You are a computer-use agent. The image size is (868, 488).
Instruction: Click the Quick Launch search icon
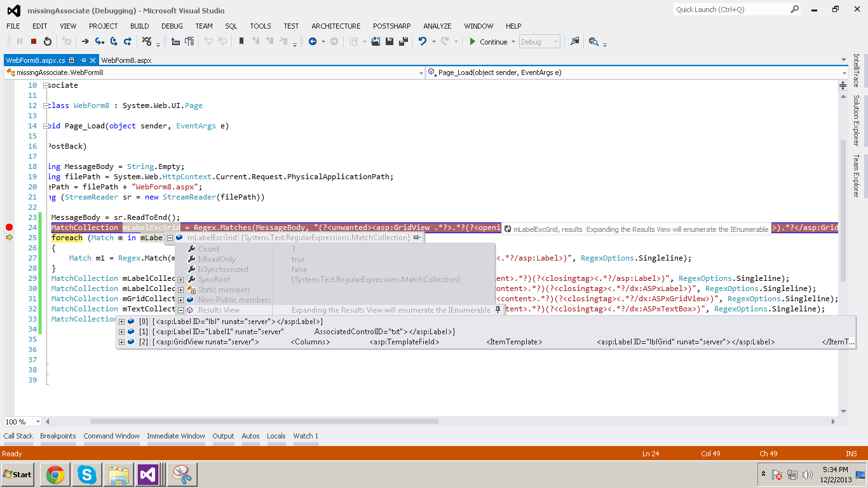(x=795, y=10)
